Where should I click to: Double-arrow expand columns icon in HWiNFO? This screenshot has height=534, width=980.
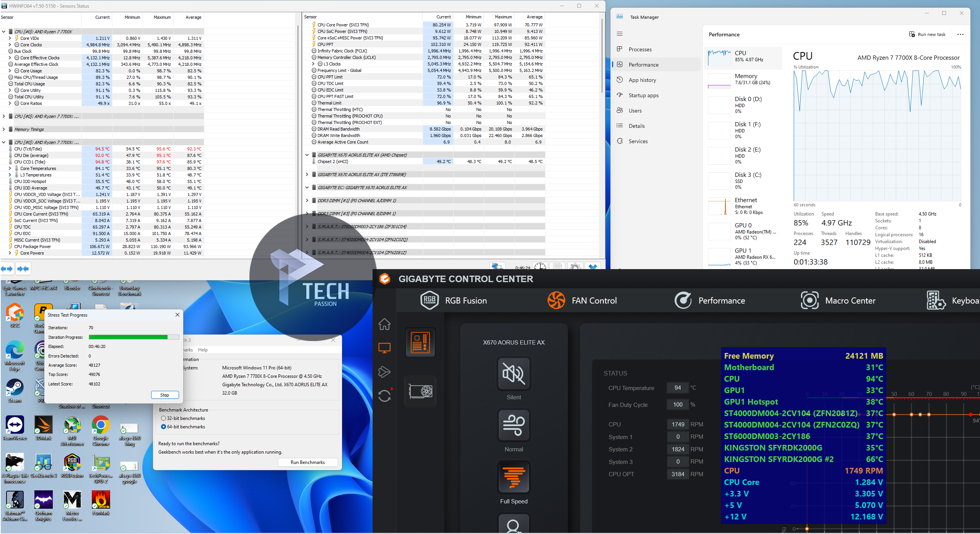tap(7, 269)
